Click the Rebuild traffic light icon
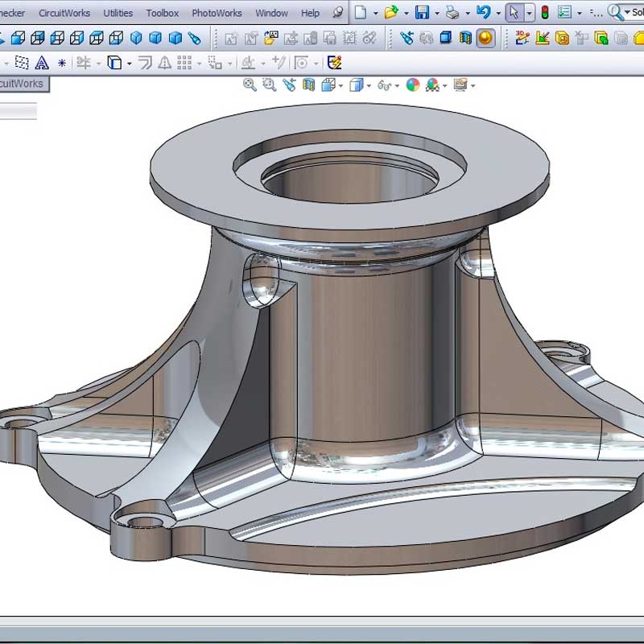Viewport: 644px width, 644px height. (x=545, y=12)
